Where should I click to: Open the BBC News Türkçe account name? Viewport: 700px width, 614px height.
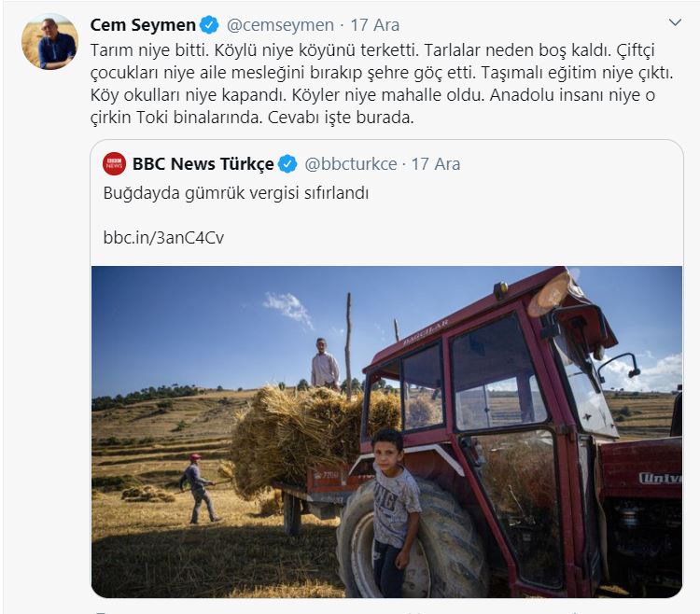pyautogui.click(x=203, y=163)
